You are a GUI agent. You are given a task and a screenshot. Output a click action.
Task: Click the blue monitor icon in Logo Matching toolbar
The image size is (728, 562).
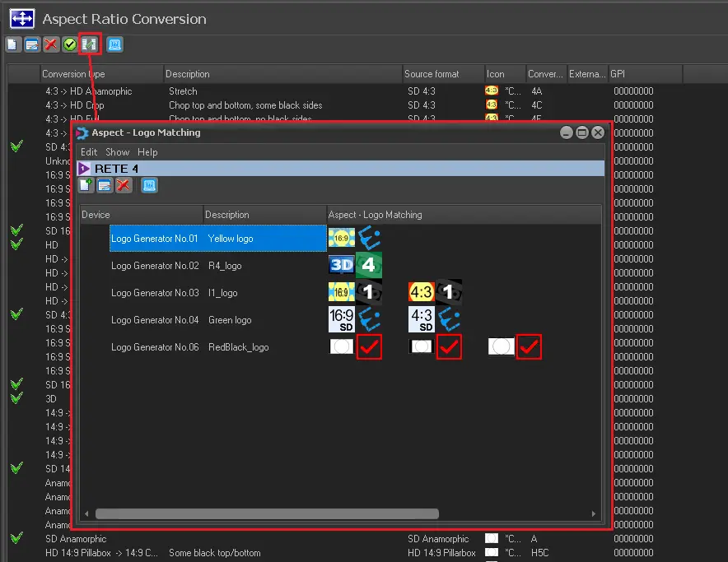pos(149,185)
